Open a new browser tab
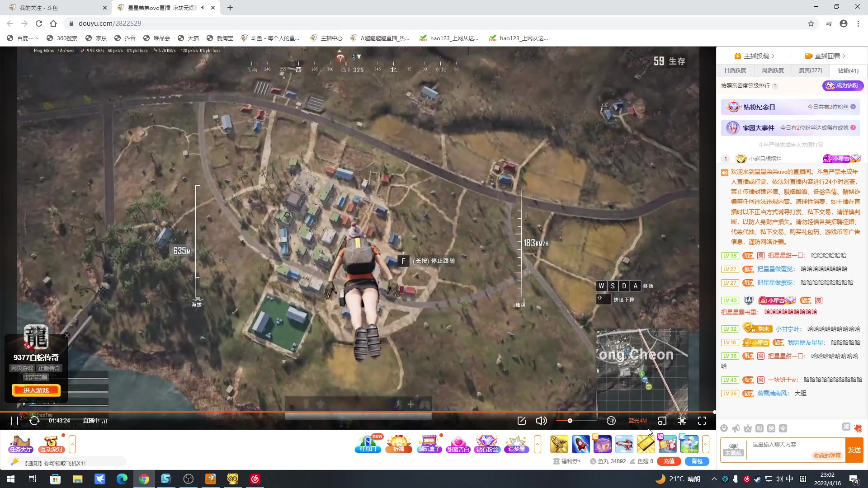The height and width of the screenshot is (488, 868). pos(230,8)
